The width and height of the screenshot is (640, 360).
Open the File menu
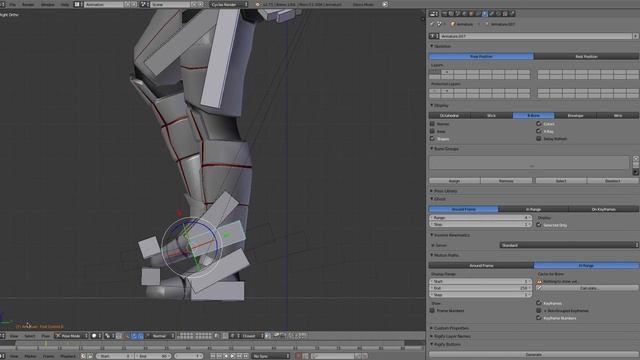[13, 4]
